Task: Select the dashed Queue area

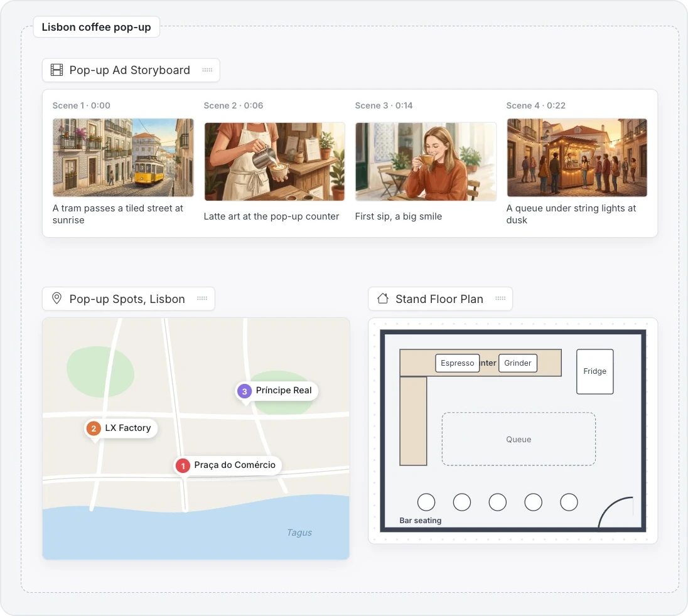Action: 519,439
